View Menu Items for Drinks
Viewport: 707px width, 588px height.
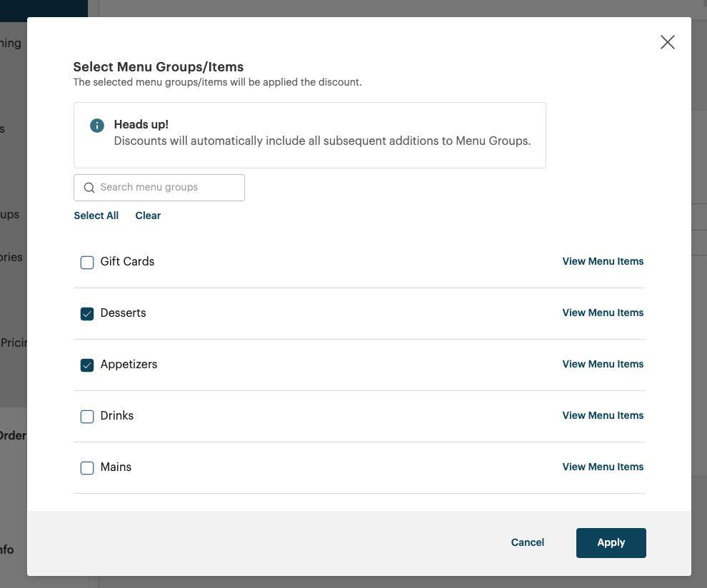[x=603, y=415]
